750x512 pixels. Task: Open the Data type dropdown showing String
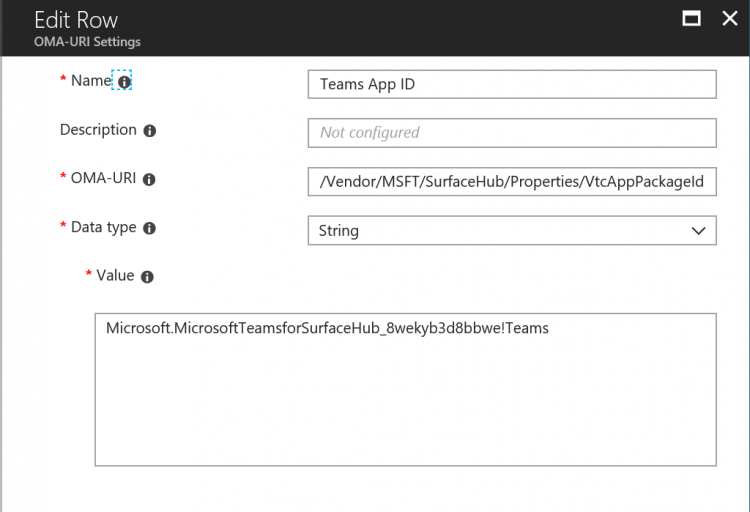click(x=512, y=231)
